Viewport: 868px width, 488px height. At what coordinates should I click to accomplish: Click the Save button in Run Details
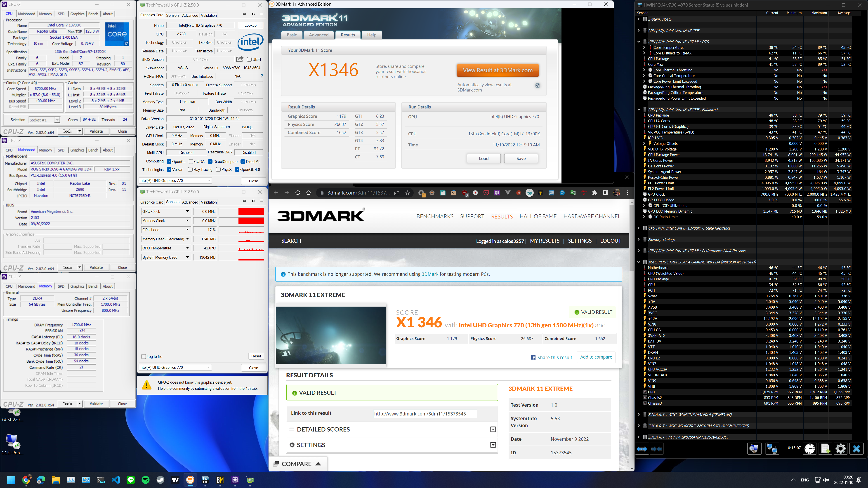pyautogui.click(x=521, y=158)
